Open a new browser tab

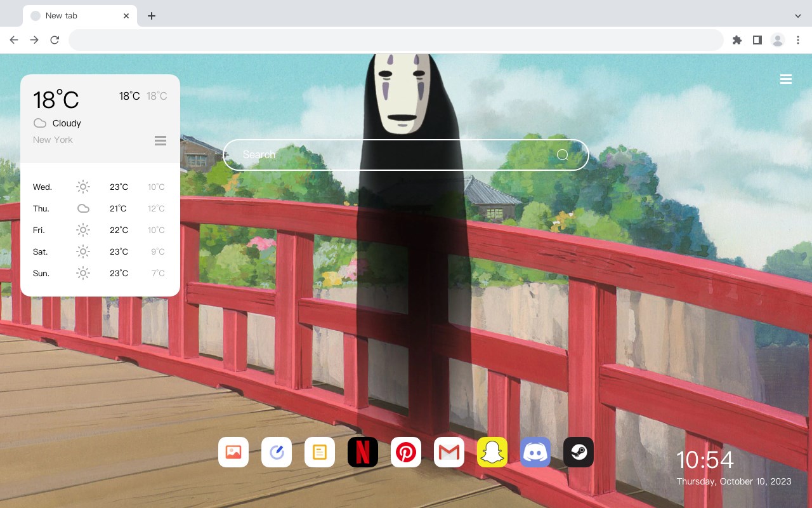[151, 16]
